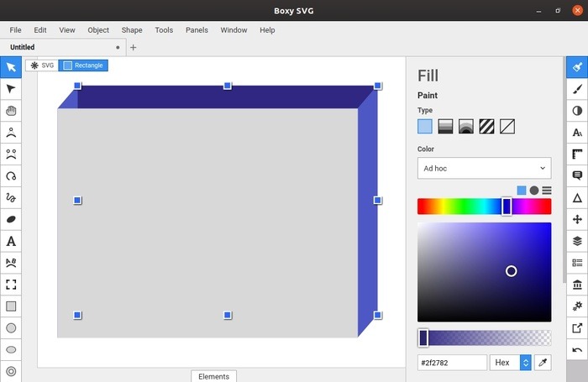This screenshot has width=588, height=382.
Task: Adjust the hue rainbow slider
Action: pos(484,207)
